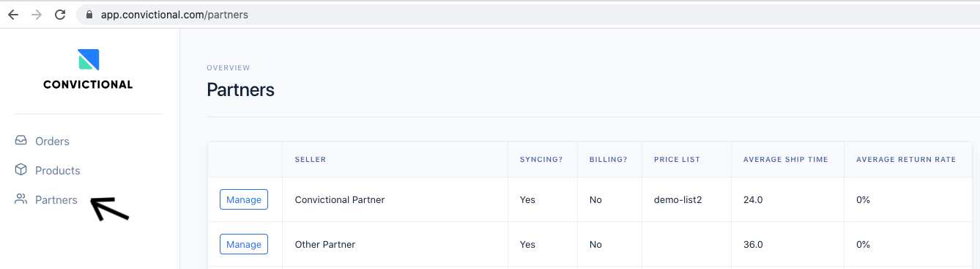Screen dimensions: 980x269
Task: Click the padlock icon in address bar
Action: [89, 15]
